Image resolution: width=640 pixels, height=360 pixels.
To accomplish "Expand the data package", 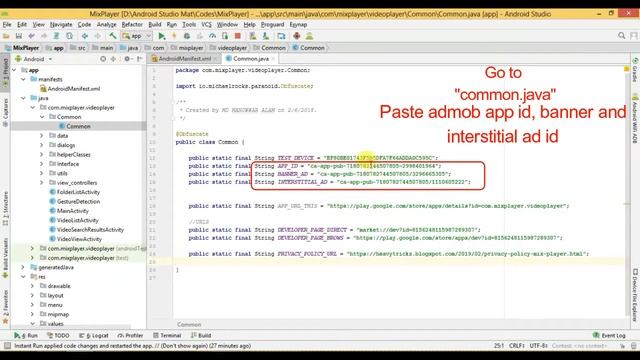I will tap(41, 136).
